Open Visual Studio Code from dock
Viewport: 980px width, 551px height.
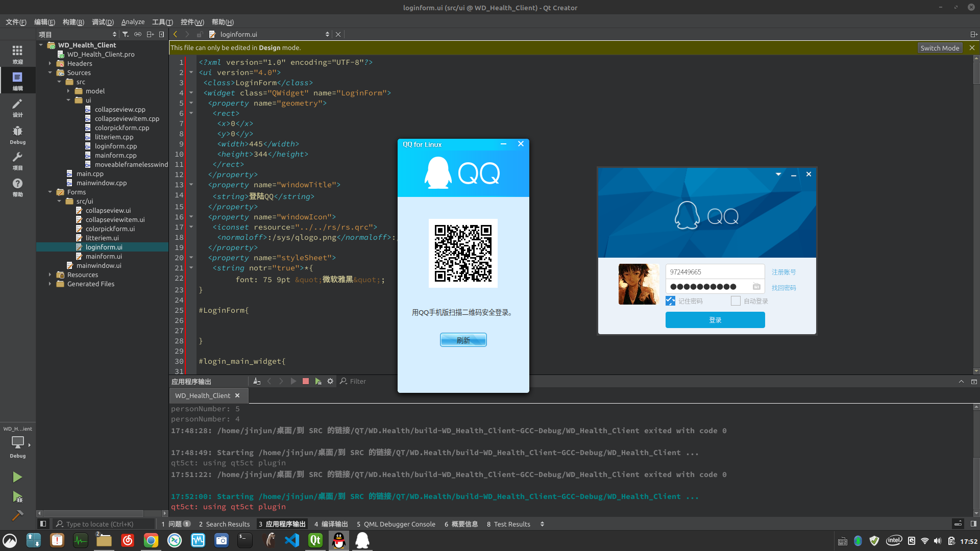[292, 540]
